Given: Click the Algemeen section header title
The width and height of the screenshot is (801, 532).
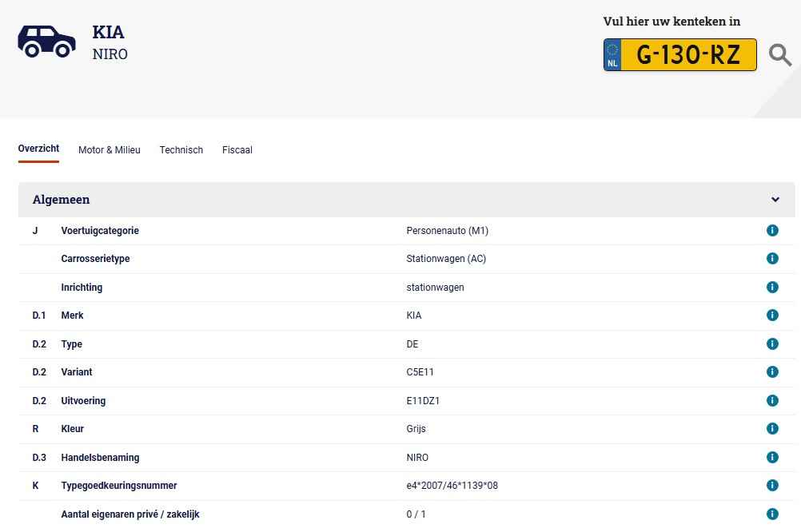Looking at the screenshot, I should tap(61, 200).
